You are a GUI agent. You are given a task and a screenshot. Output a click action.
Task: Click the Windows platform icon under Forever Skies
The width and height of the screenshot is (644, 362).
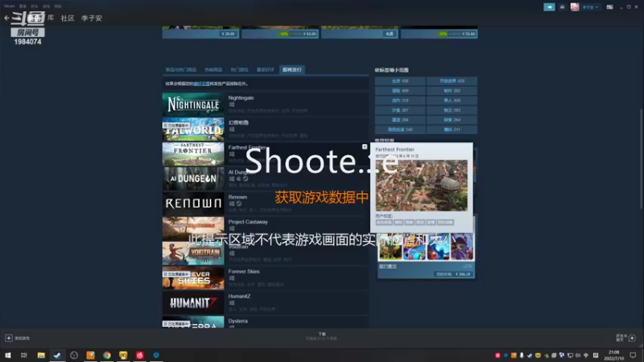pos(232,278)
